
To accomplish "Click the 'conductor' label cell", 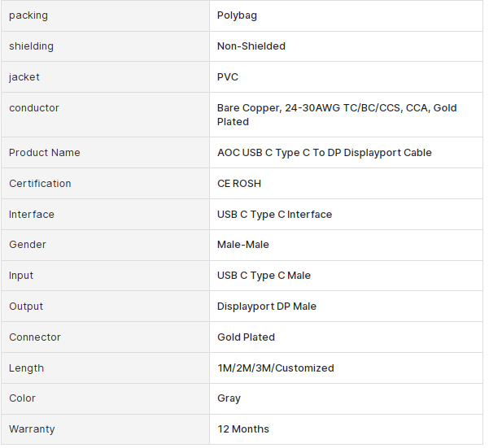I will click(34, 108).
